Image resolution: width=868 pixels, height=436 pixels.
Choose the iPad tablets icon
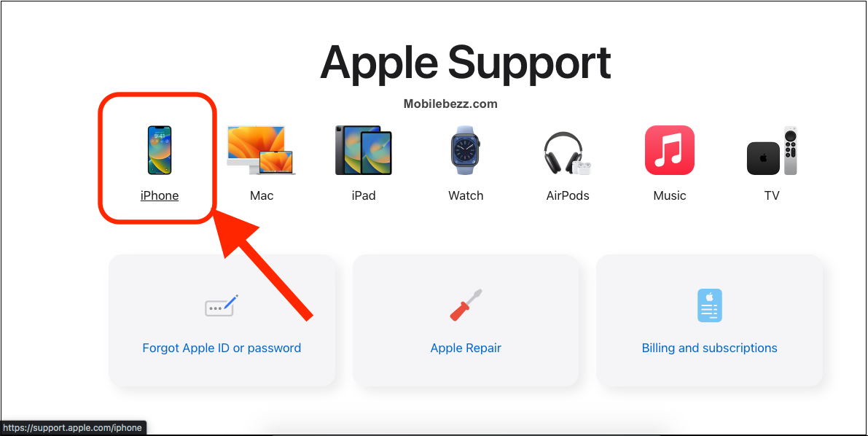(x=363, y=150)
